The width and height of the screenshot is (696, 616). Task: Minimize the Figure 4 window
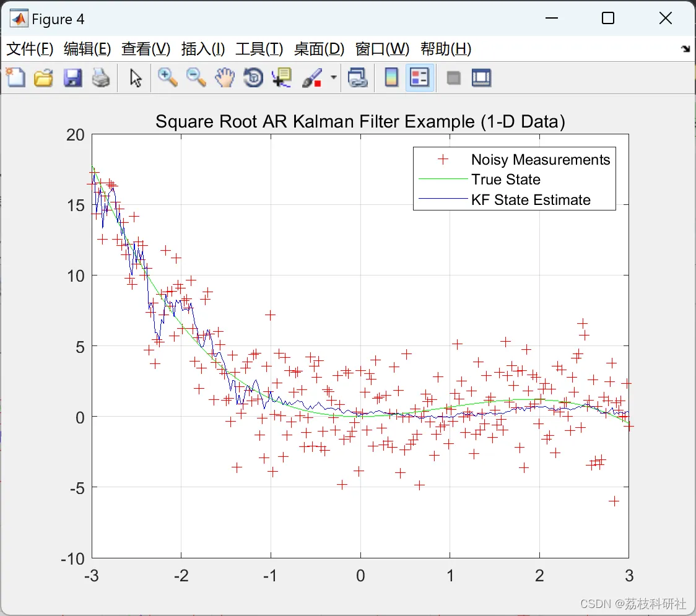(x=551, y=18)
